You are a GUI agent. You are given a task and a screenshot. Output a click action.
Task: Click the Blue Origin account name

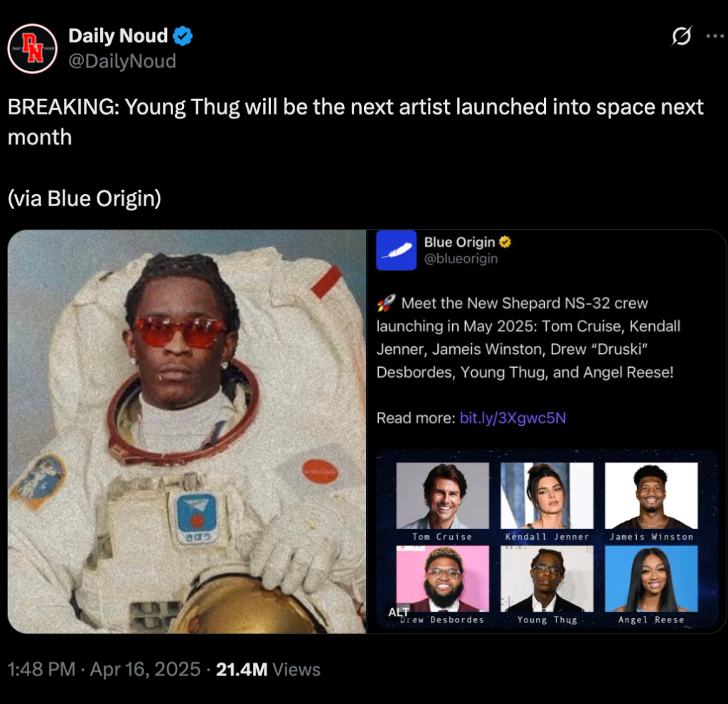pyautogui.click(x=460, y=242)
